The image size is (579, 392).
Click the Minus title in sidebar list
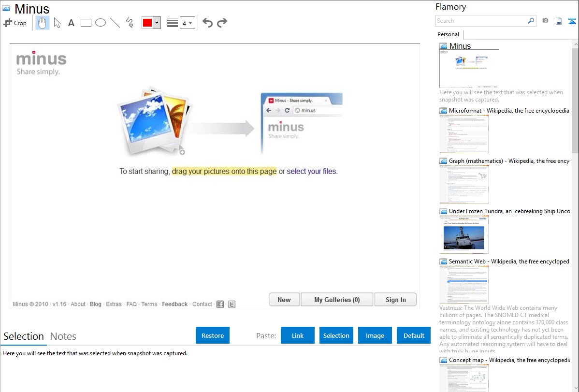click(460, 46)
